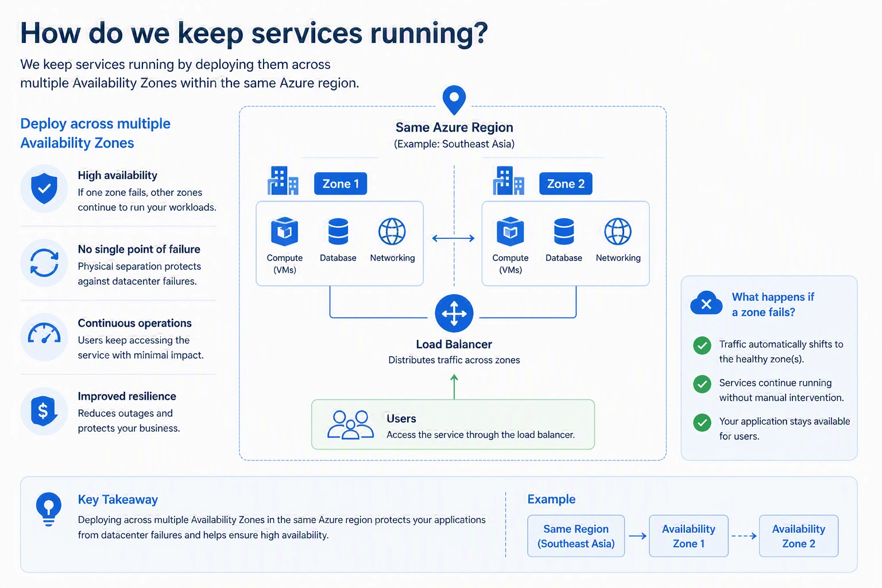Image resolution: width=882 pixels, height=588 pixels.
Task: Click green check beside Your application stays available
Action: pos(702,423)
